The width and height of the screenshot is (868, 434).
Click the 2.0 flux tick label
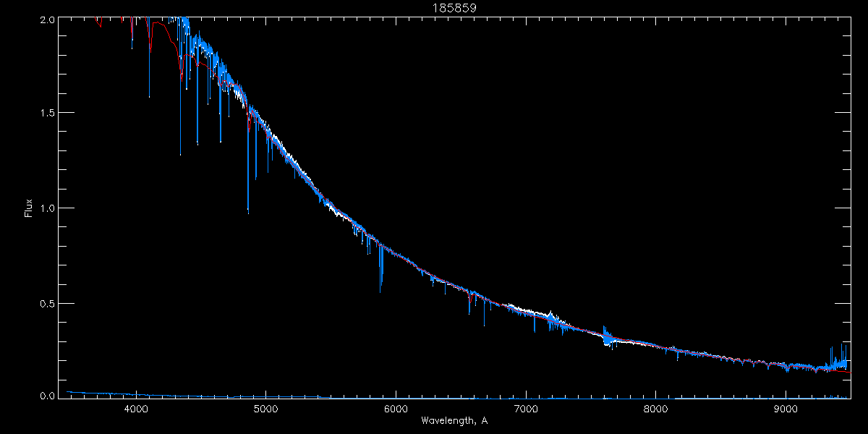tap(46, 20)
